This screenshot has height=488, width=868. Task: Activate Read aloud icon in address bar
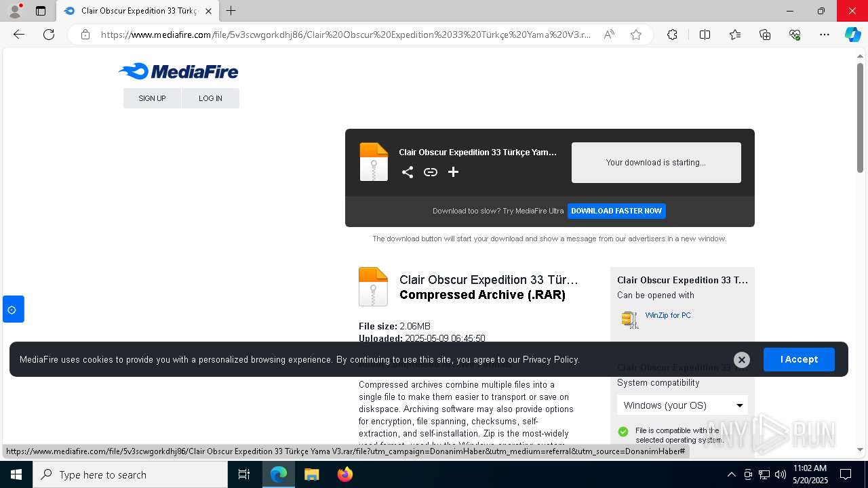click(x=609, y=35)
